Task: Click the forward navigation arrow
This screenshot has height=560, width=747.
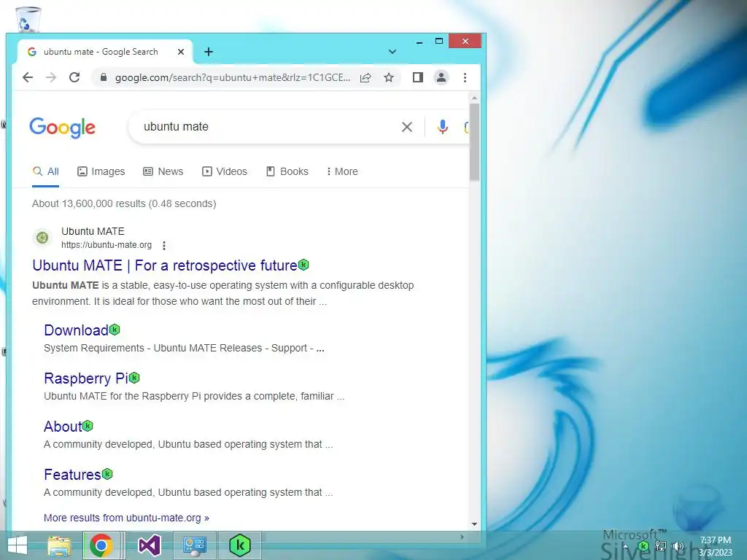Action: pos(51,77)
